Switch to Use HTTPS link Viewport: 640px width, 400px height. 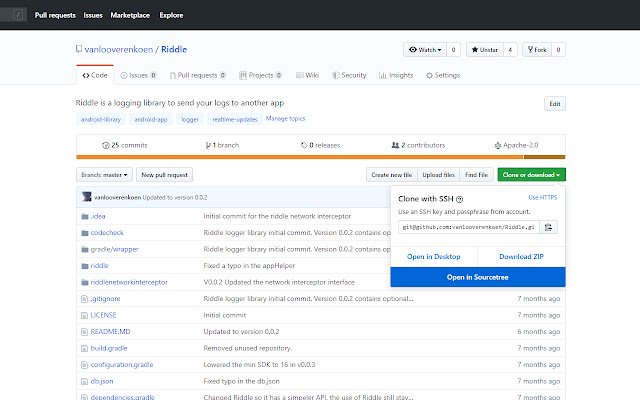543,198
